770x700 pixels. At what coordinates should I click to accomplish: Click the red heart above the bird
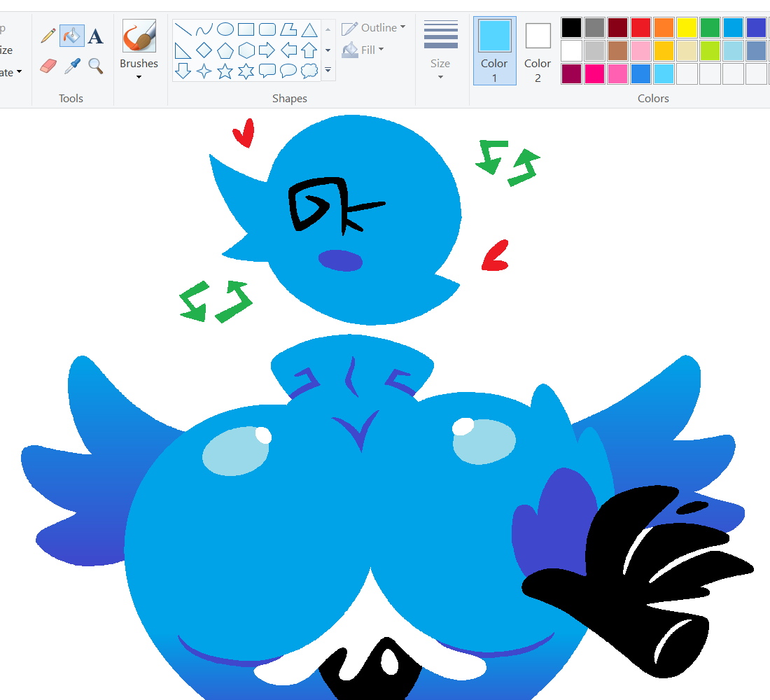(244, 132)
